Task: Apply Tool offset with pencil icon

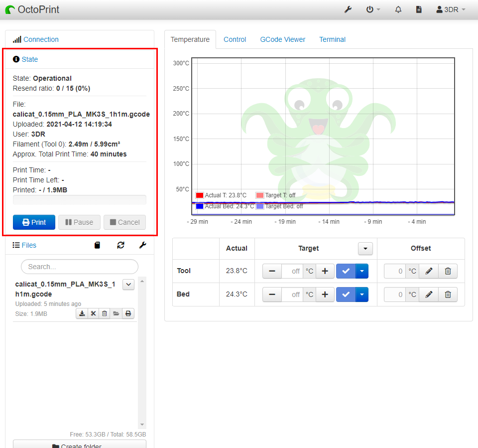Action: [x=429, y=271]
